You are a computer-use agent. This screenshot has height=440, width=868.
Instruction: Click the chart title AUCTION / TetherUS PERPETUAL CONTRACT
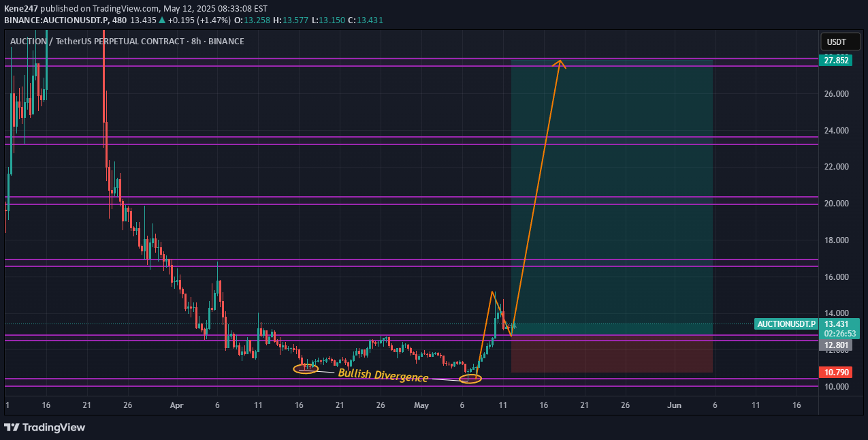127,42
